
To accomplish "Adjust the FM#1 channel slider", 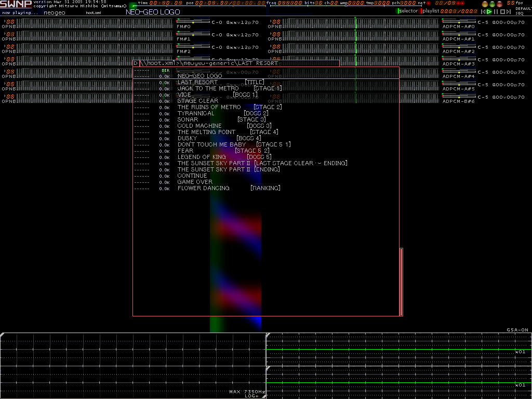I will (193, 34).
